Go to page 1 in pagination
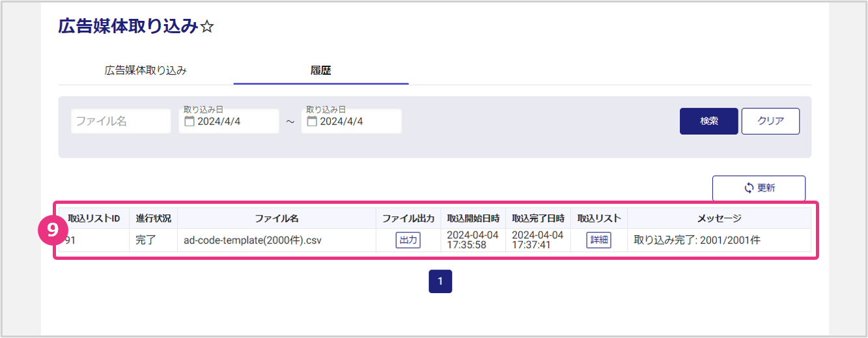This screenshot has height=338, width=868. 440,281
